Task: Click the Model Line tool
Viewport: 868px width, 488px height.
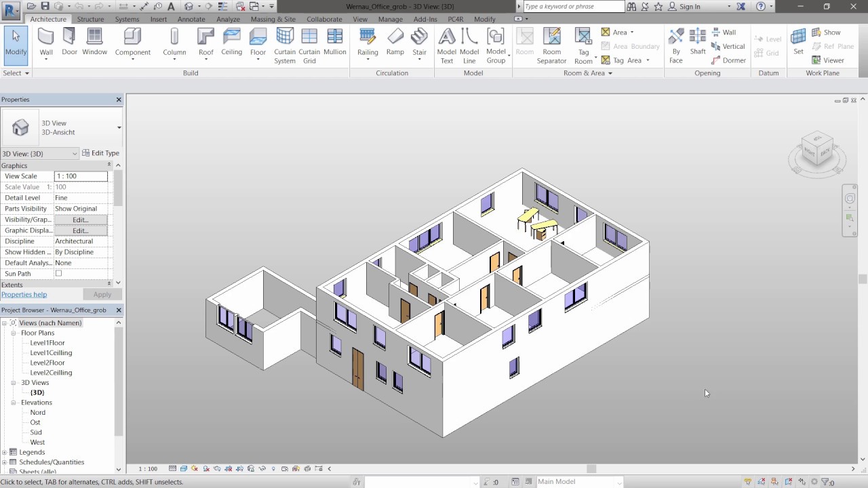Action: pos(469,46)
